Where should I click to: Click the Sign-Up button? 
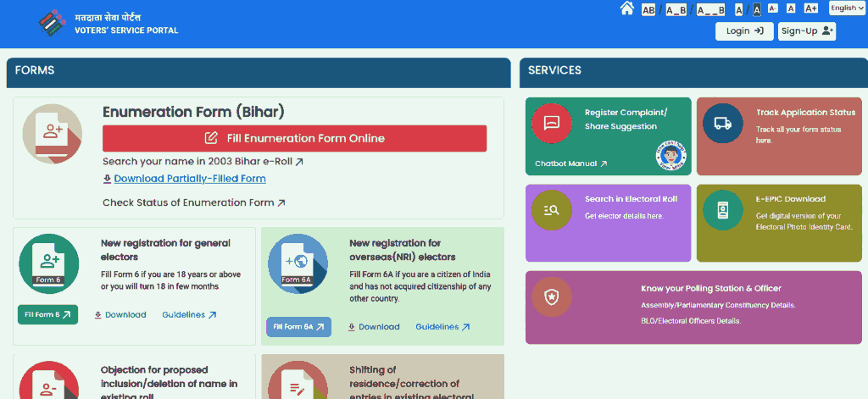(807, 31)
